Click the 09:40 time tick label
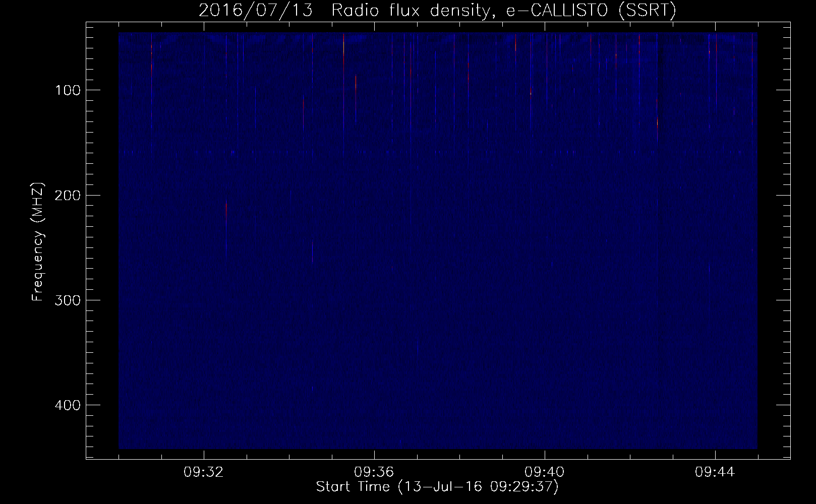 pos(545,472)
